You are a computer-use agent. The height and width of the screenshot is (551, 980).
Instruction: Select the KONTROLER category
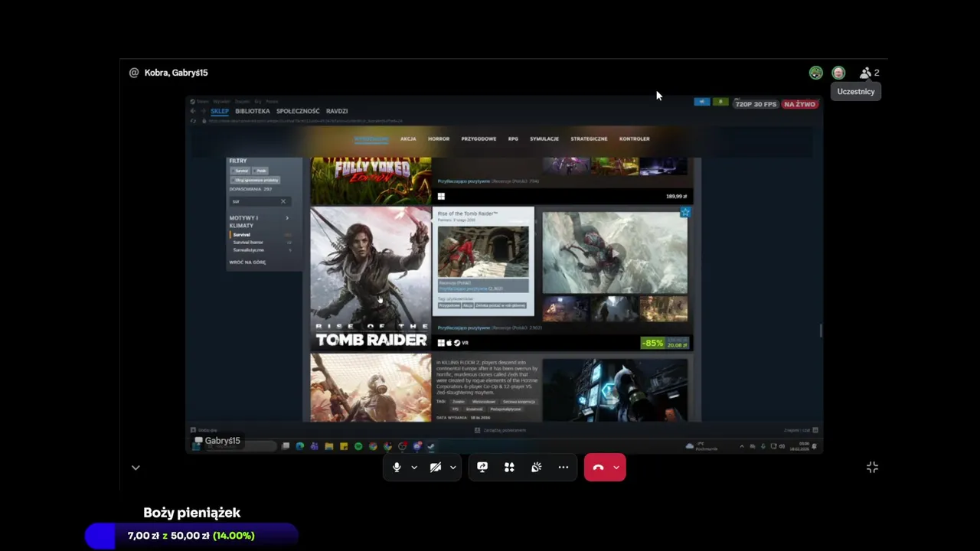(x=634, y=139)
